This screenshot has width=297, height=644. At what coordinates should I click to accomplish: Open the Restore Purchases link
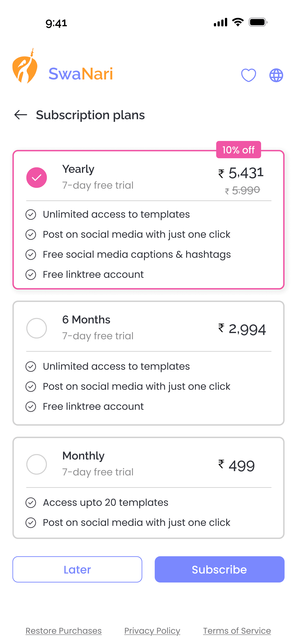pyautogui.click(x=64, y=631)
